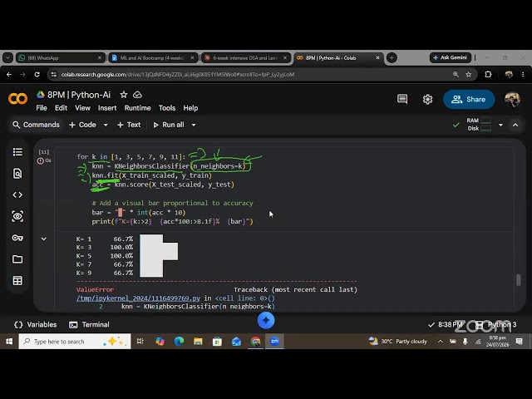The image size is (532, 399).
Task: Click the RAM Disk usage indicator
Action: 479,125
